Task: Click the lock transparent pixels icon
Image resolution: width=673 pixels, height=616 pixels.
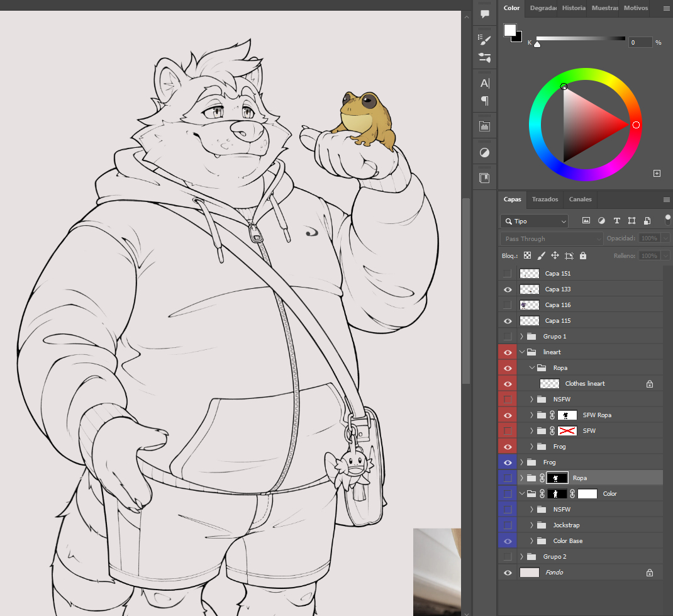Action: pyautogui.click(x=528, y=255)
